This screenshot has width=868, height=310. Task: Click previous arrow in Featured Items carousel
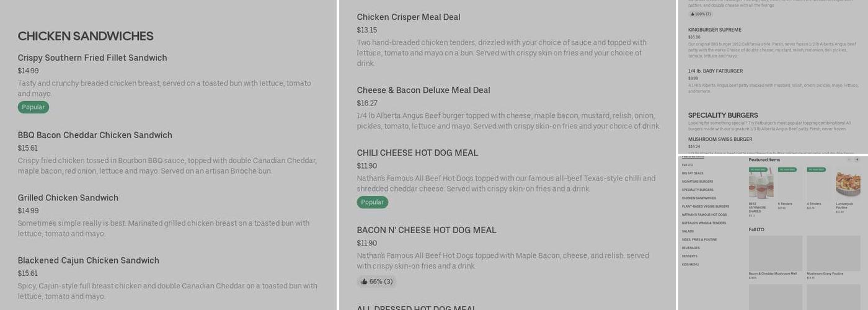tap(849, 160)
